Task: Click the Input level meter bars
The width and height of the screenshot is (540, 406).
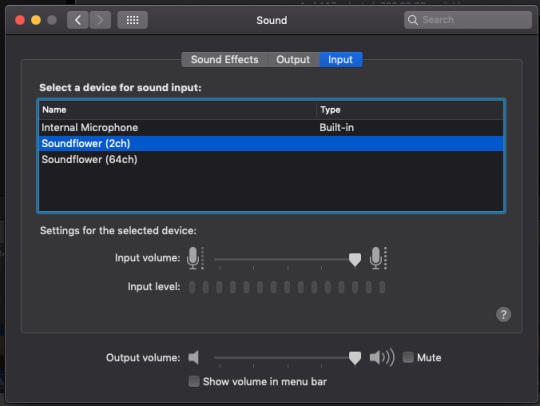Action: (x=287, y=287)
